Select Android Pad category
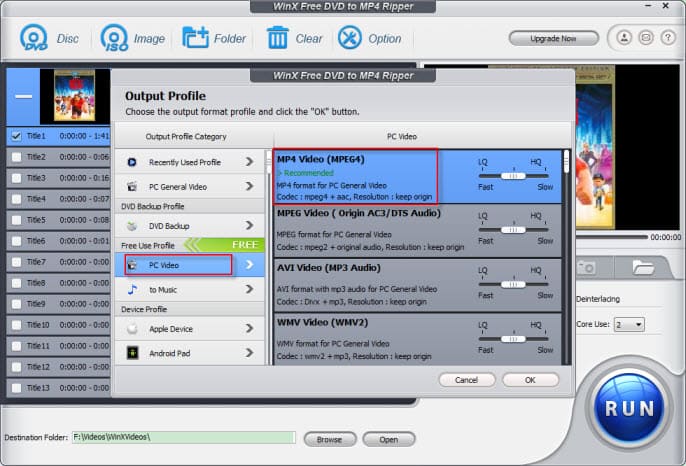The height and width of the screenshot is (466, 686). tap(190, 353)
